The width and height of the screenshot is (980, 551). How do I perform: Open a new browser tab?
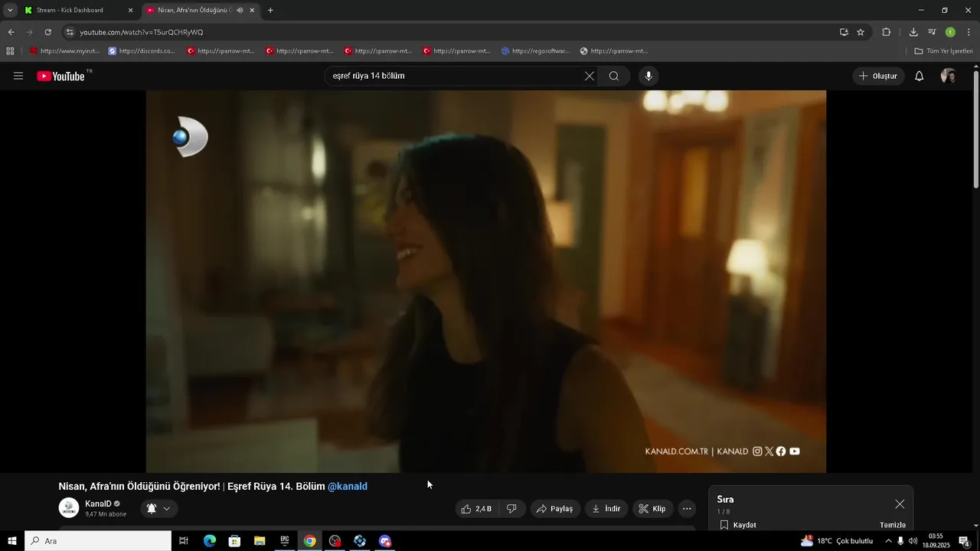pyautogui.click(x=270, y=10)
